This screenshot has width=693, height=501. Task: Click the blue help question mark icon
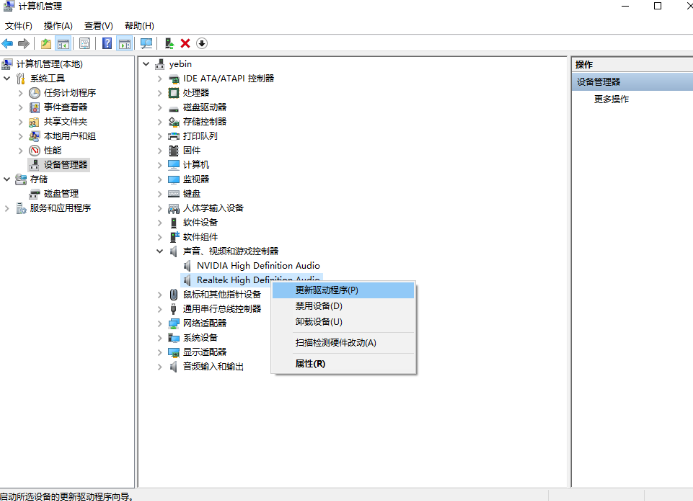(107, 44)
